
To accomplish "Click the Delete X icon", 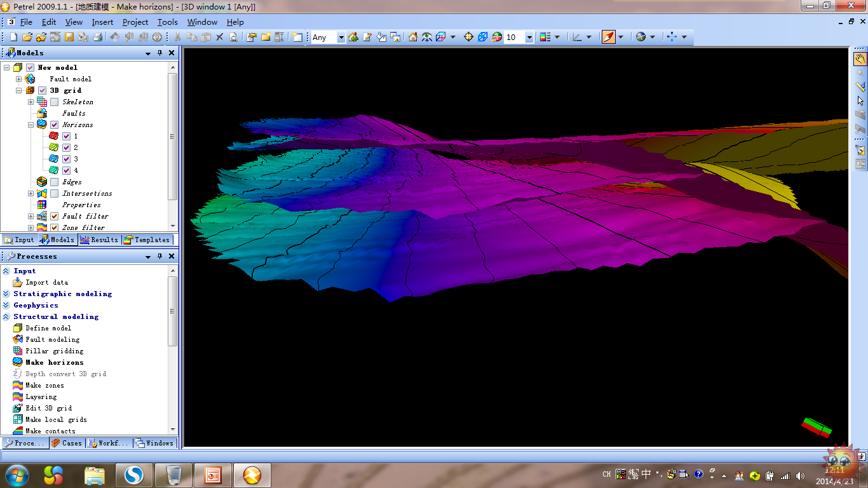I will coord(220,37).
